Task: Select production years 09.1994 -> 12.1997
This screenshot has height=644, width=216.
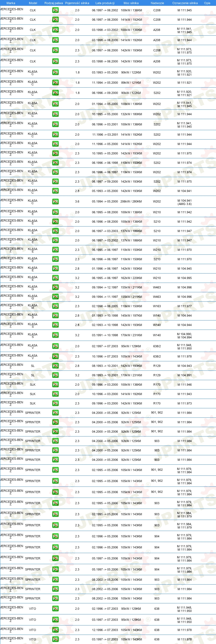Action: (105, 287)
